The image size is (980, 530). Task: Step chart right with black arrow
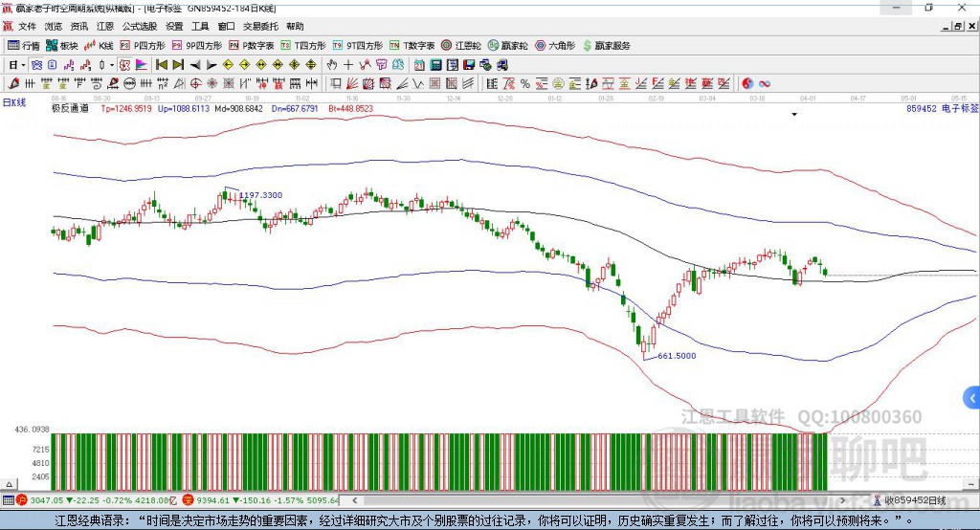pos(212,65)
